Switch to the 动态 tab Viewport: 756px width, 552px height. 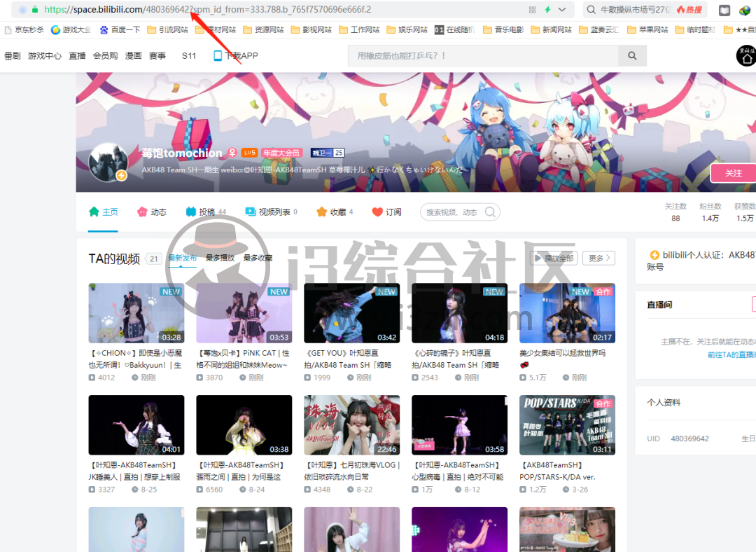tap(152, 212)
